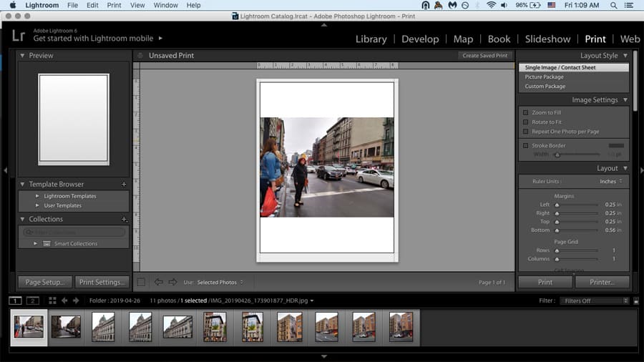This screenshot has height=362, width=644.
Task: Open Ruler Units Inches dropdown
Action: (x=611, y=182)
